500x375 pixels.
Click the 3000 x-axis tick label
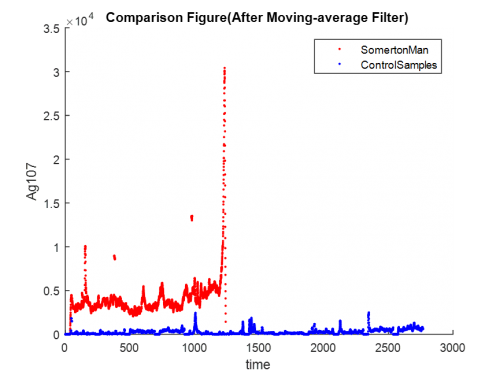[x=452, y=348]
